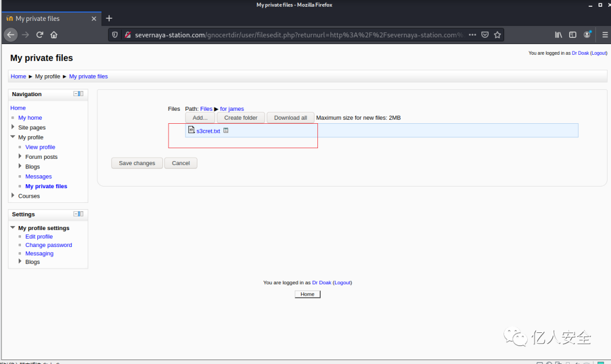Expand the Courses tree node
611x364 pixels.
coord(13,196)
